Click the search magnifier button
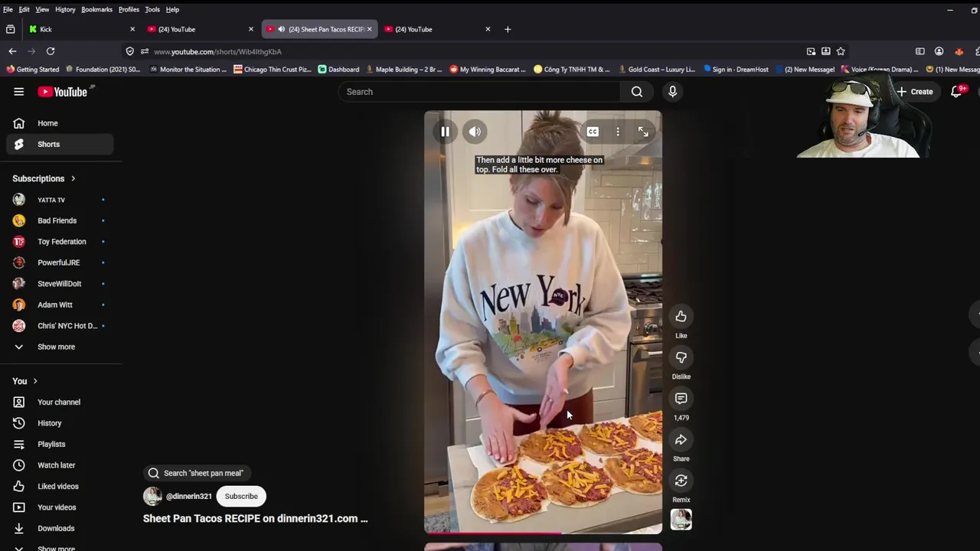980x551 pixels. pos(636,92)
